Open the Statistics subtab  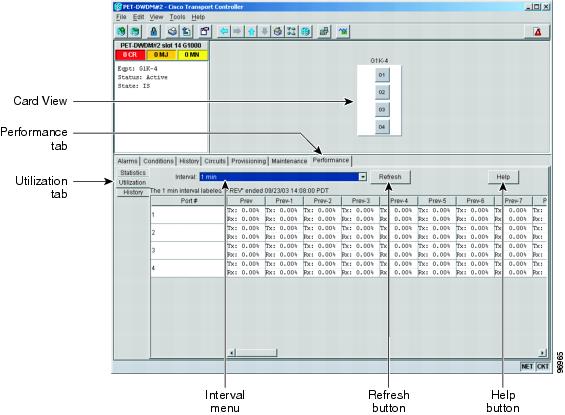point(133,173)
